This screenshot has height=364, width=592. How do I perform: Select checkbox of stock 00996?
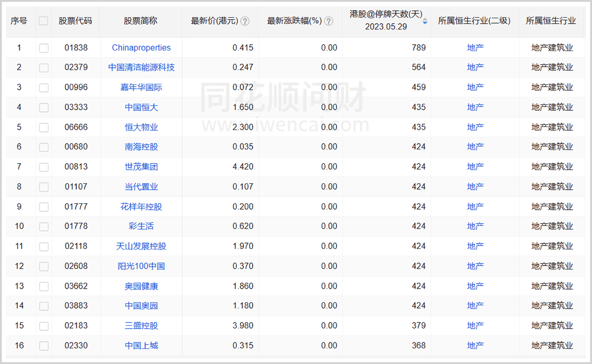click(44, 88)
